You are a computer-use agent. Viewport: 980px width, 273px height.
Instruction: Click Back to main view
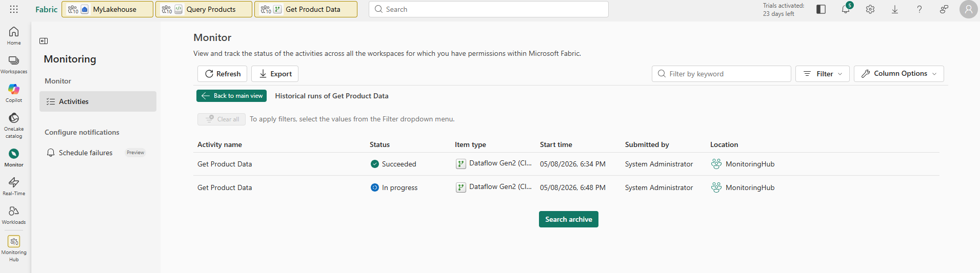point(232,96)
